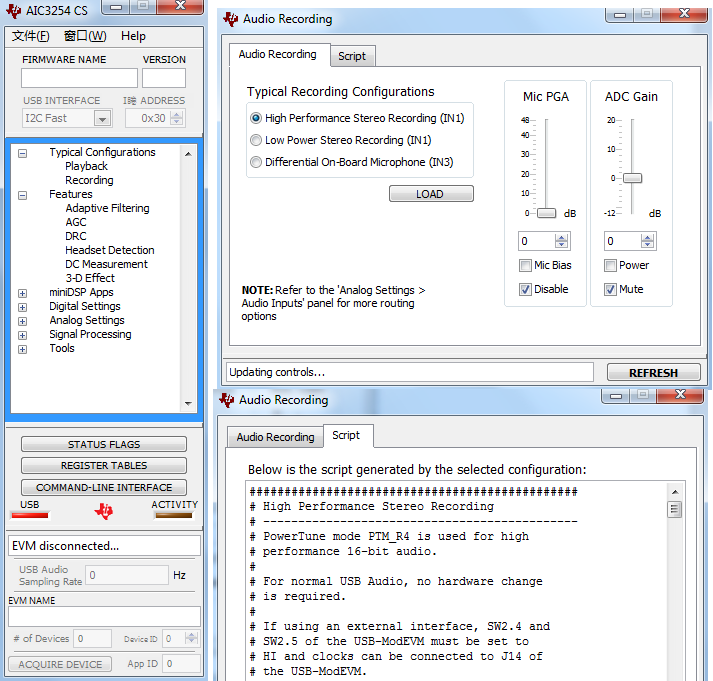This screenshot has width=713, height=681.
Task: Click the EVM NAME input field
Action: tap(104, 616)
